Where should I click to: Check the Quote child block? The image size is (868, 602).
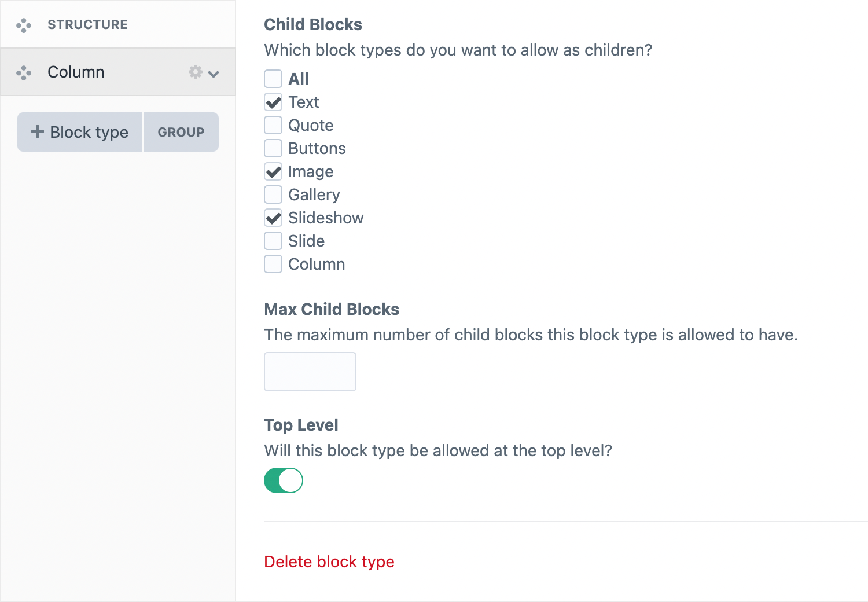tap(273, 125)
